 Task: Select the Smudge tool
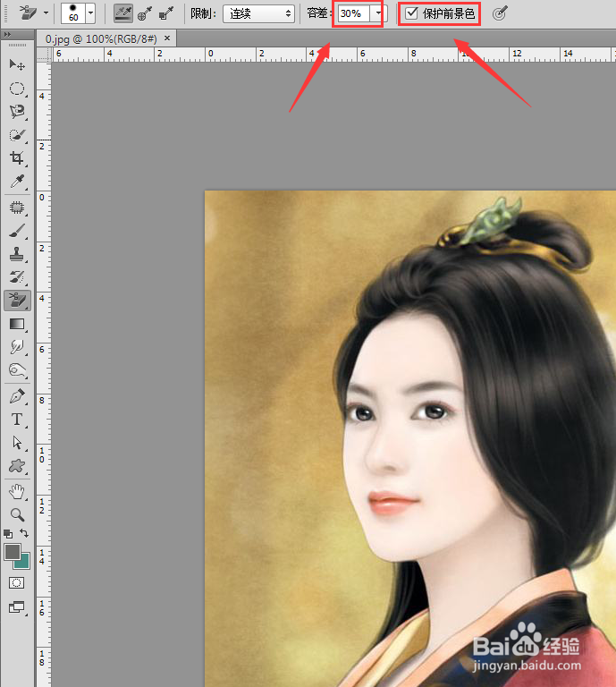17,347
